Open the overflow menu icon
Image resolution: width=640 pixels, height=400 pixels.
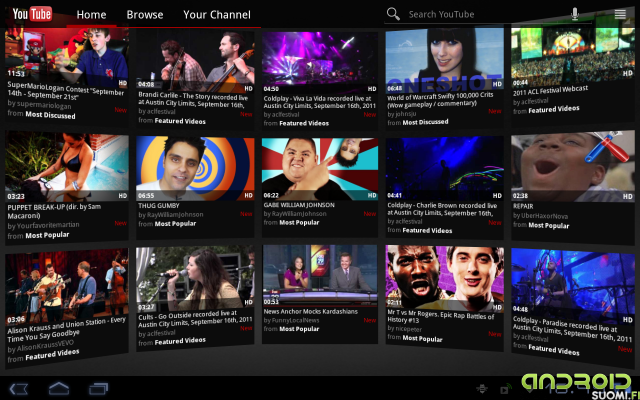pos(620,14)
